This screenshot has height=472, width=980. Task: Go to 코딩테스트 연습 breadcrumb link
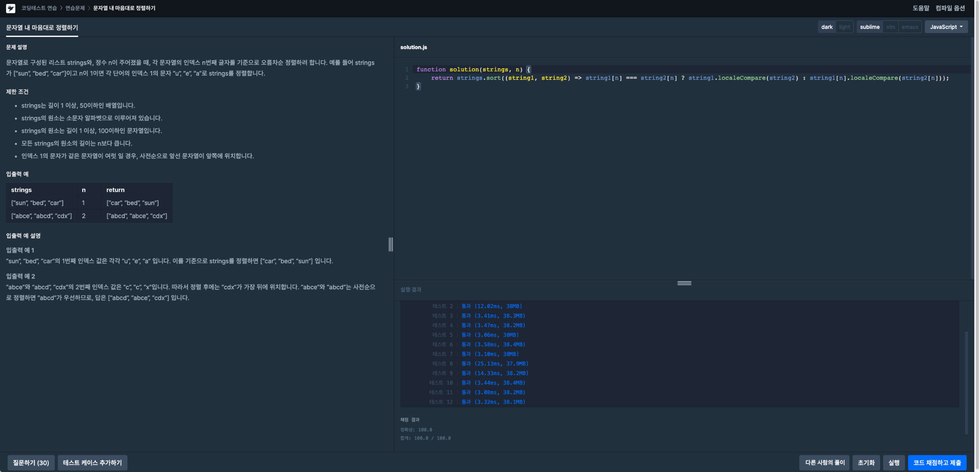[x=39, y=8]
